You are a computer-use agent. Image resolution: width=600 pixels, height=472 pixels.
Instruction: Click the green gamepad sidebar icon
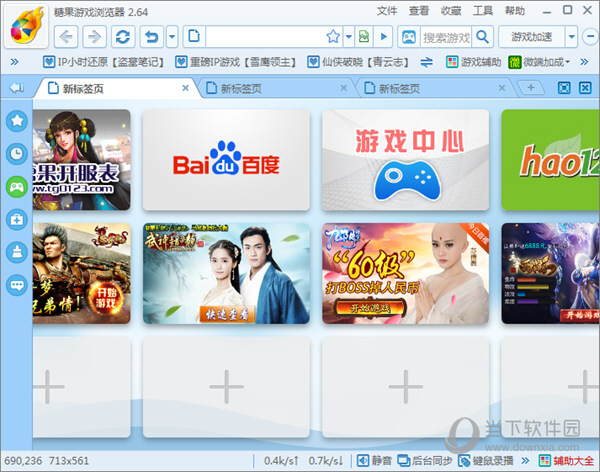pos(17,187)
